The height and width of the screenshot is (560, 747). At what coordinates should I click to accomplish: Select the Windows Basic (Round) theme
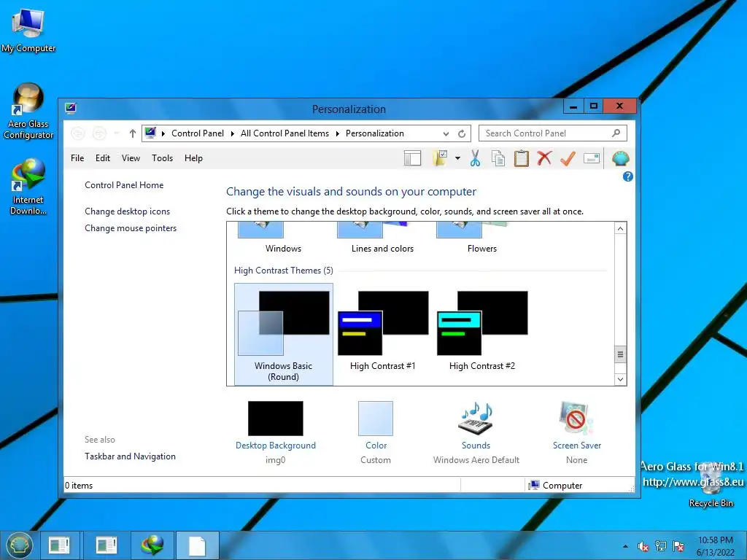point(284,334)
